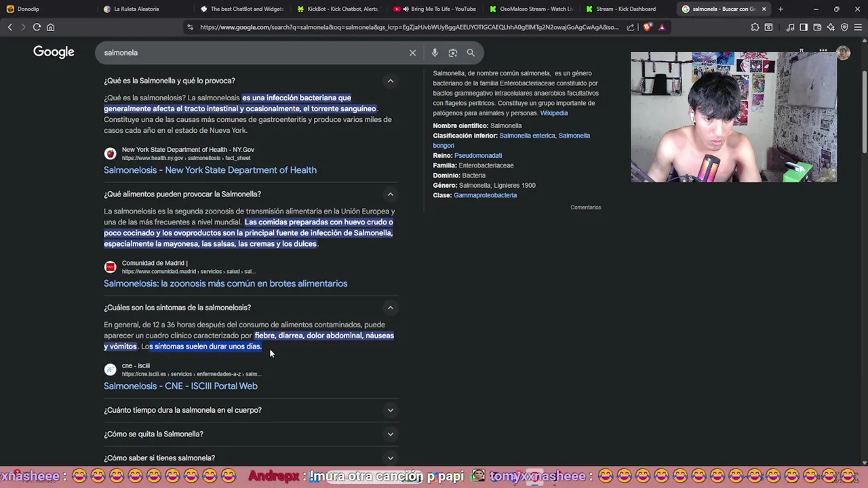The image size is (868, 488).
Task: Go to Google logo homepage
Action: pos(54,52)
